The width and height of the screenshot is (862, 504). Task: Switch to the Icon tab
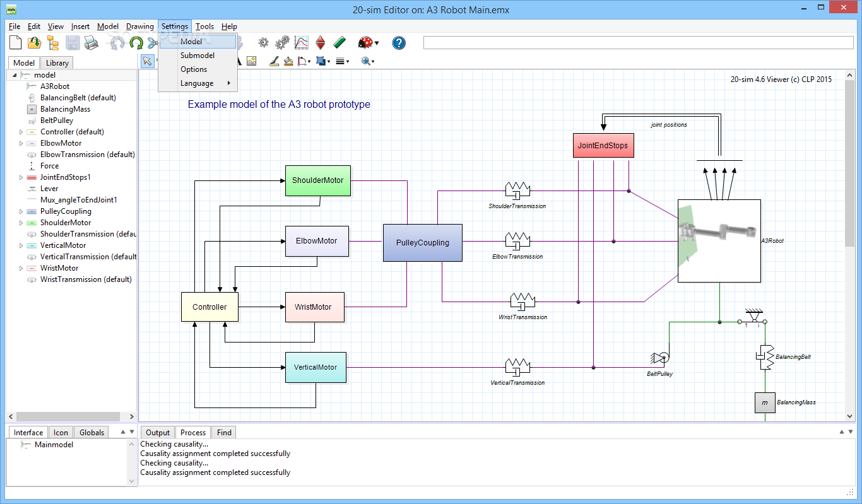[61, 433]
